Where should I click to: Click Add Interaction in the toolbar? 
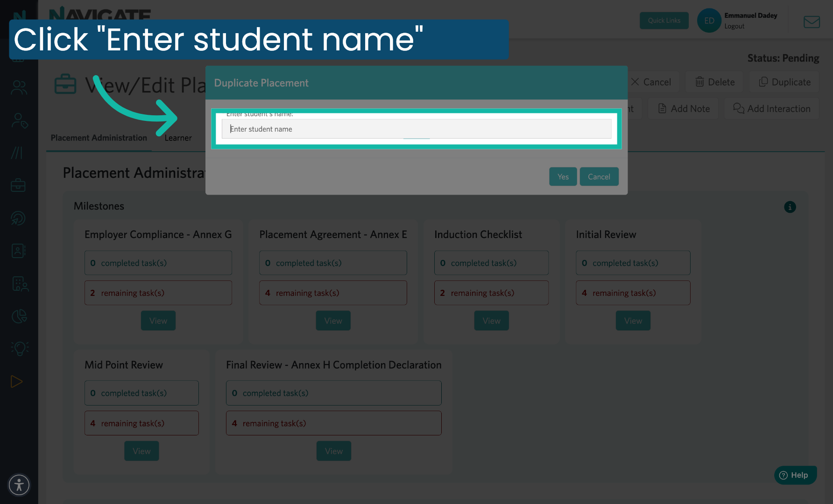click(x=772, y=108)
